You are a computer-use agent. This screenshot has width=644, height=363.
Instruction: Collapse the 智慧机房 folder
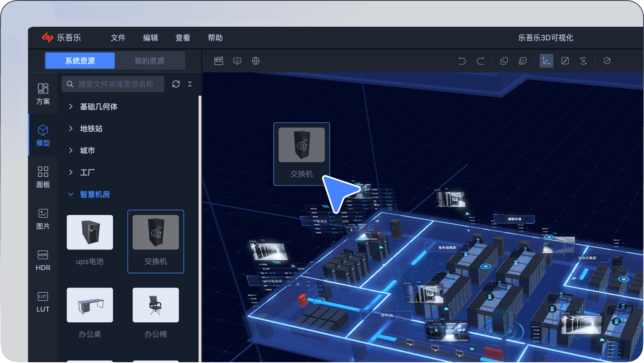pyautogui.click(x=71, y=194)
